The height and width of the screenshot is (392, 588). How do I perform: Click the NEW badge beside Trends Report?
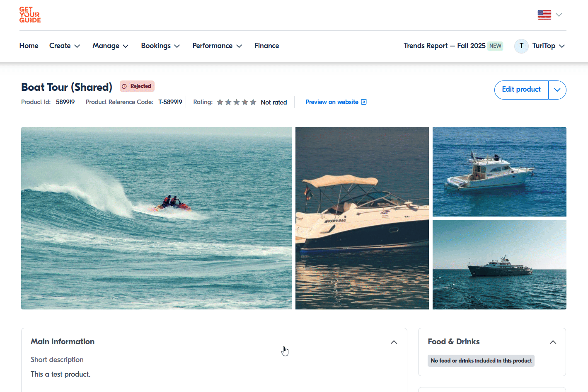coord(495,46)
